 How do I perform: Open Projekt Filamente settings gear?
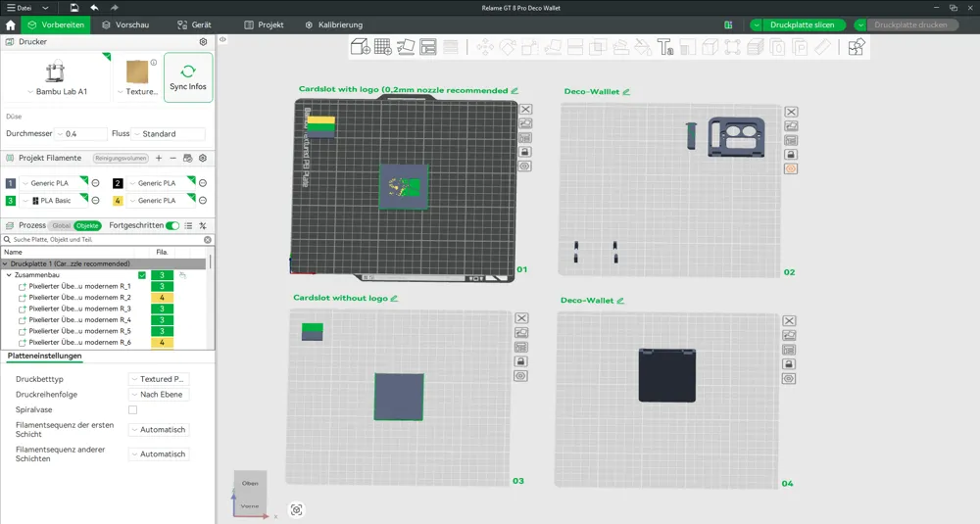click(x=203, y=158)
